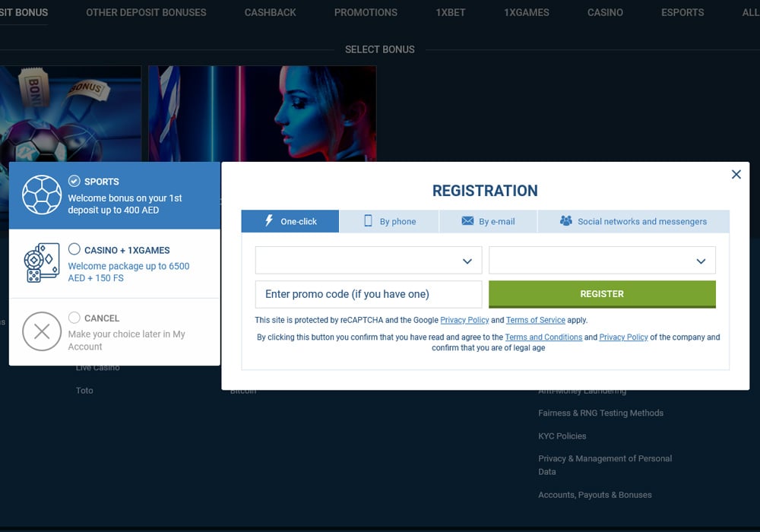Click the woman profile bonus thumbnail
The width and height of the screenshot is (760, 532).
point(262,113)
